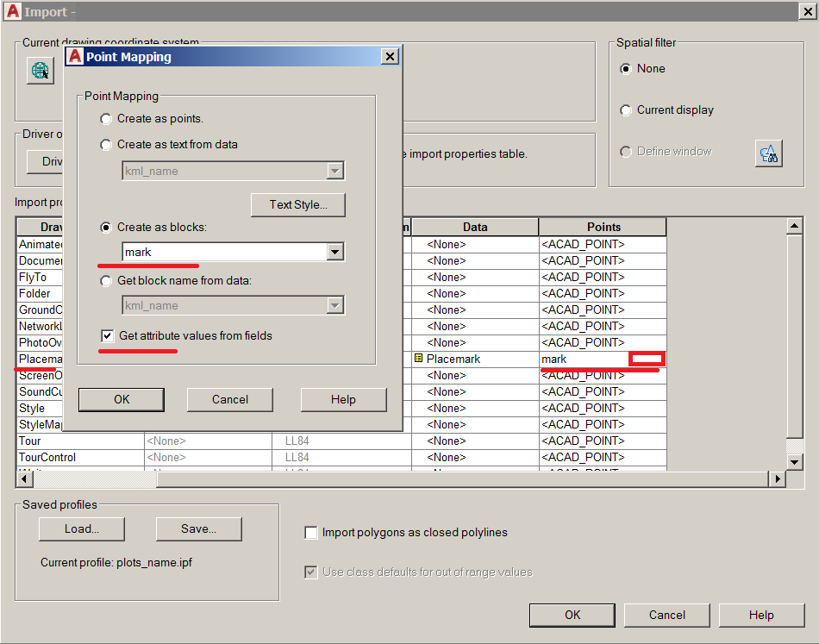Open Help from the Import dialog
The width and height of the screenshot is (819, 644).
[x=761, y=615]
